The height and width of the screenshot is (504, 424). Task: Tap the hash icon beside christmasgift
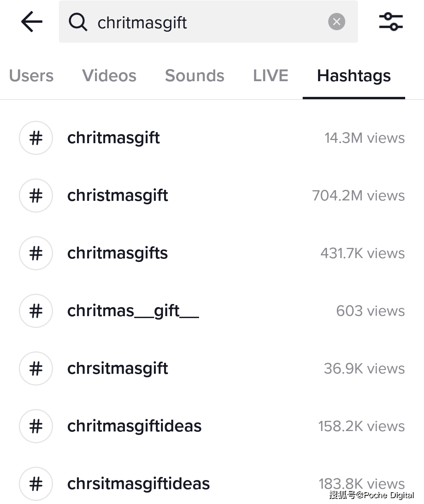tap(36, 196)
